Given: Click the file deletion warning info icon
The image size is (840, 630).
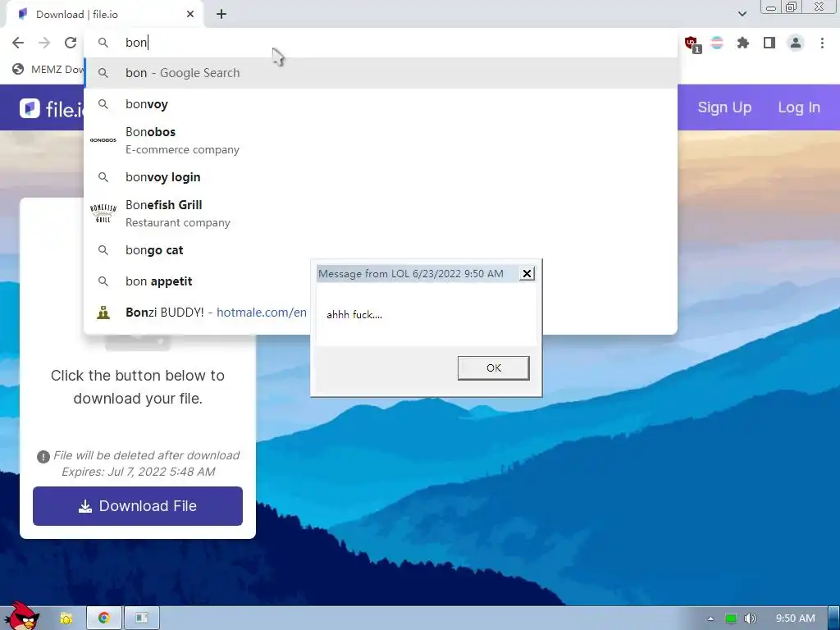Looking at the screenshot, I should pyautogui.click(x=43, y=456).
